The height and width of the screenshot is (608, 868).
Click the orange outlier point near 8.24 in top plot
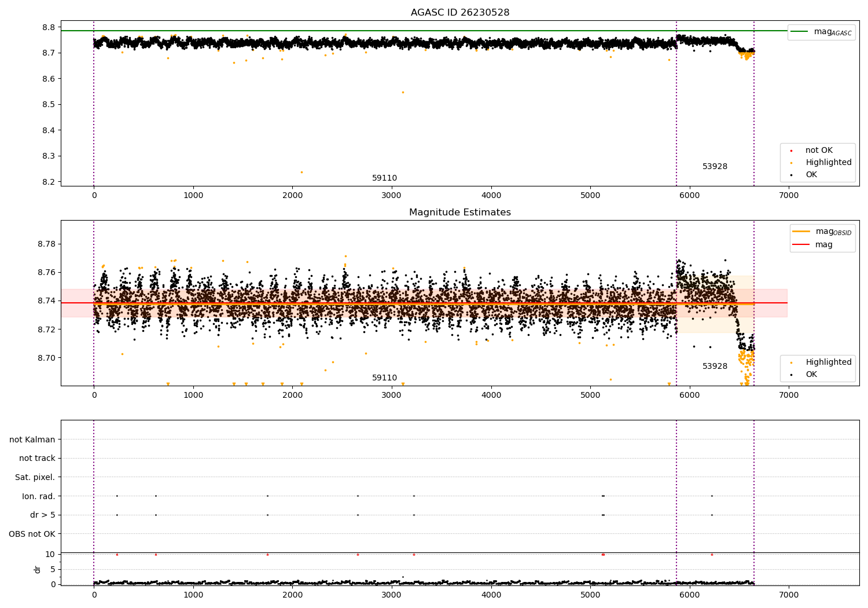point(301,172)
